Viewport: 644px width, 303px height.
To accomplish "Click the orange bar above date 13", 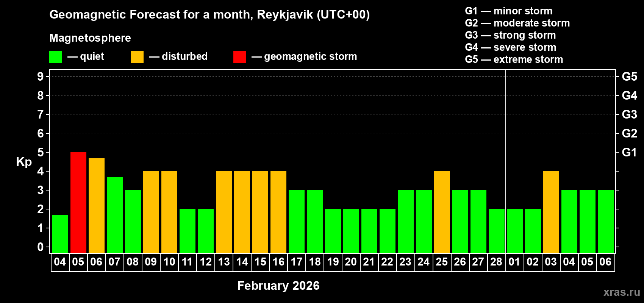I will 224,212.
